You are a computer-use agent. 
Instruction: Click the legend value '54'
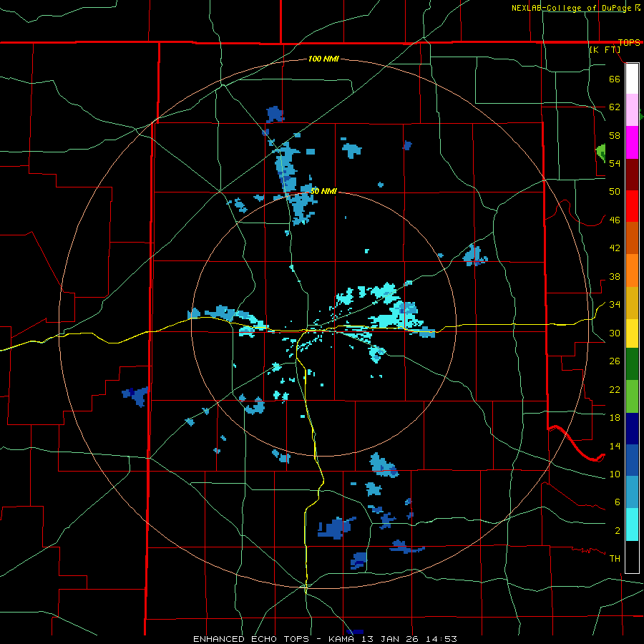(x=615, y=163)
